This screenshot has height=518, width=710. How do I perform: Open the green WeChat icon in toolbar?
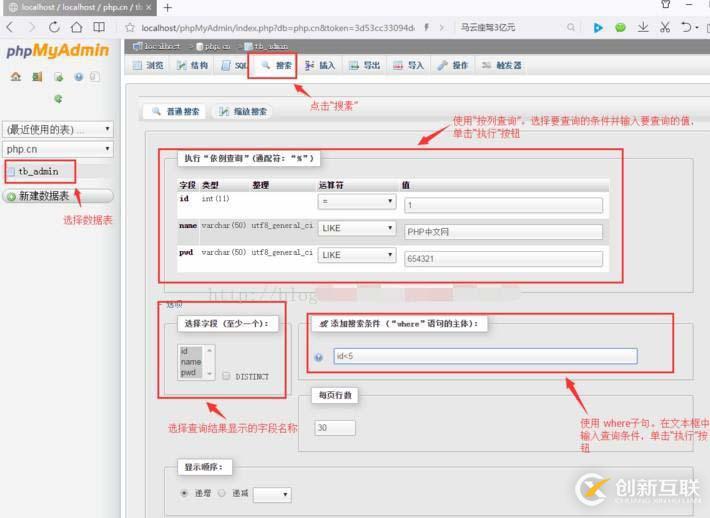click(620, 28)
